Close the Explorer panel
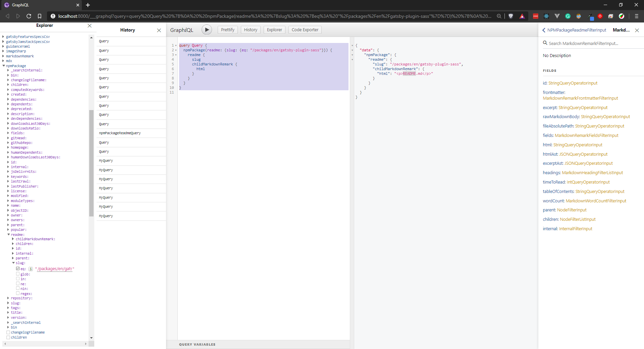The height and width of the screenshot is (349, 644). 90,26
